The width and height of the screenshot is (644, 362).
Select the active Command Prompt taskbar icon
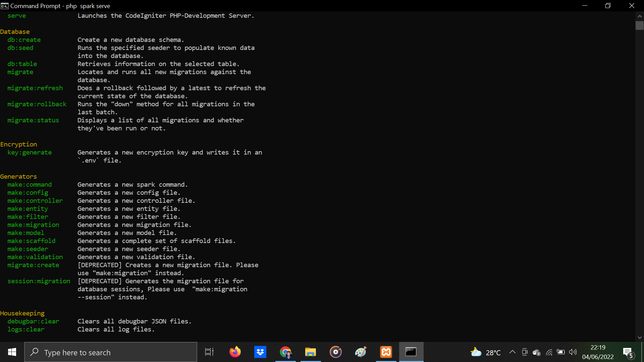click(x=411, y=352)
